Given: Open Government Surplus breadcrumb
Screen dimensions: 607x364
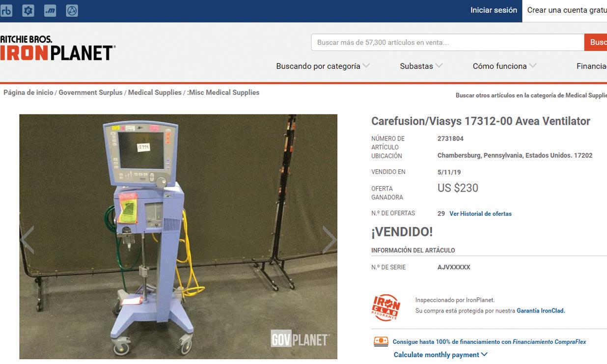Looking at the screenshot, I should [x=90, y=92].
